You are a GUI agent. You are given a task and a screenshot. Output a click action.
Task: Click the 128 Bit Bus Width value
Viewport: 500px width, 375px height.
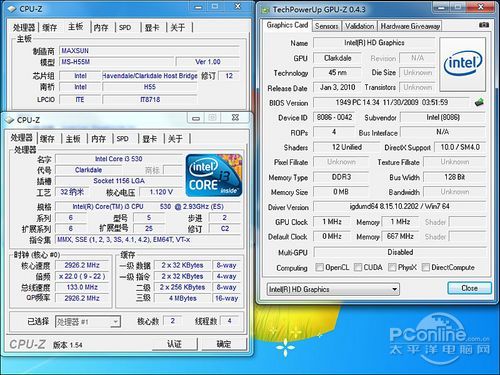point(454,177)
